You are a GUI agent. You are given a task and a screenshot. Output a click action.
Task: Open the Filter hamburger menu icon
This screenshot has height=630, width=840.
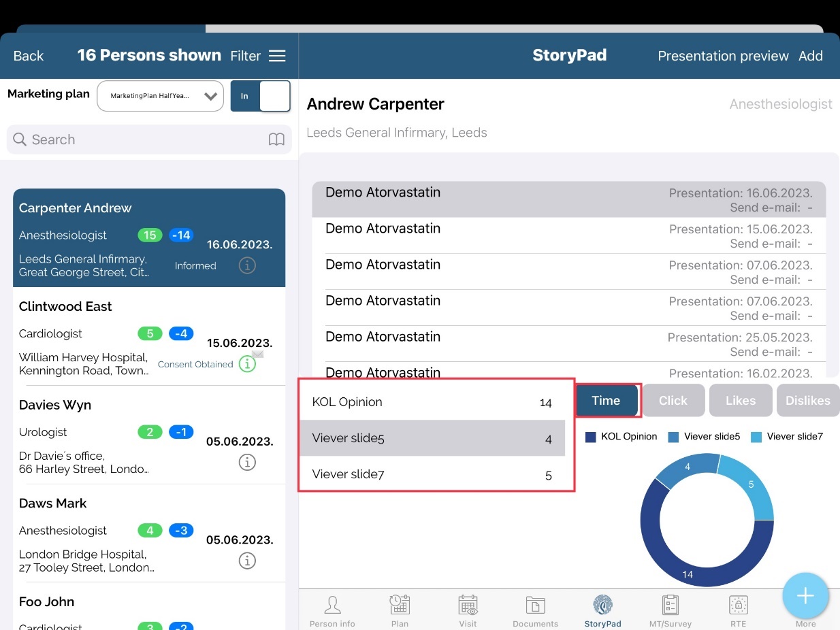point(277,56)
